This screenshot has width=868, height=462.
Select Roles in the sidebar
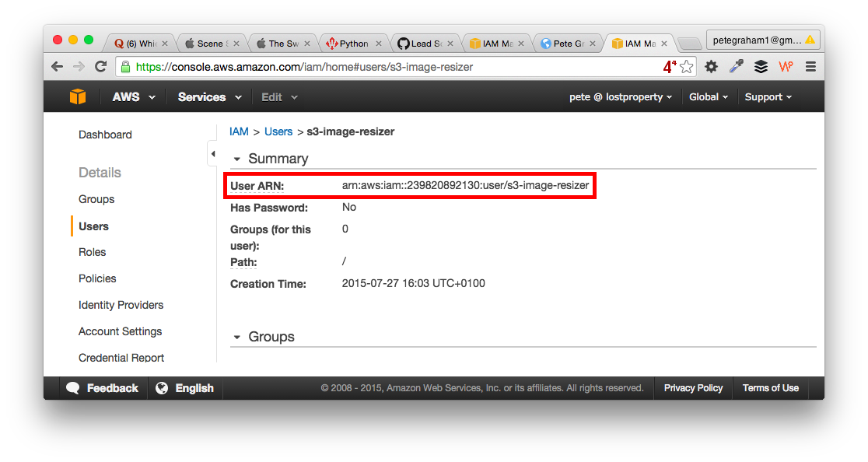pyautogui.click(x=92, y=252)
